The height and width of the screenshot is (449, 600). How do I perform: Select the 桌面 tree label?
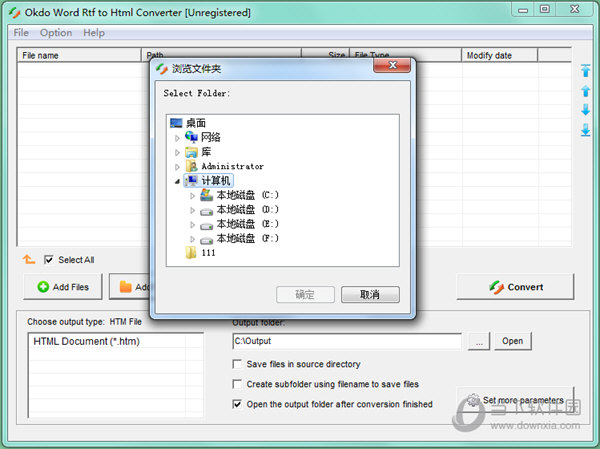pos(196,123)
